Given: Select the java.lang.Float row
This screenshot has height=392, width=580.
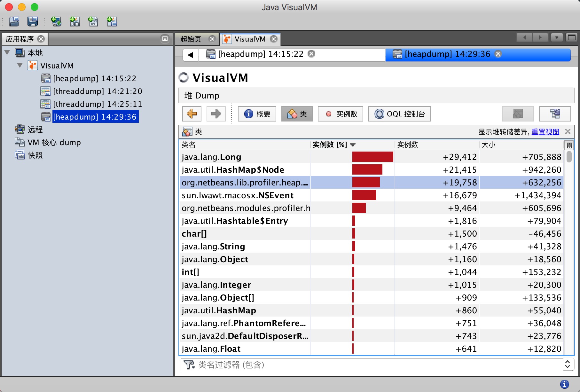Looking at the screenshot, I should point(371,349).
